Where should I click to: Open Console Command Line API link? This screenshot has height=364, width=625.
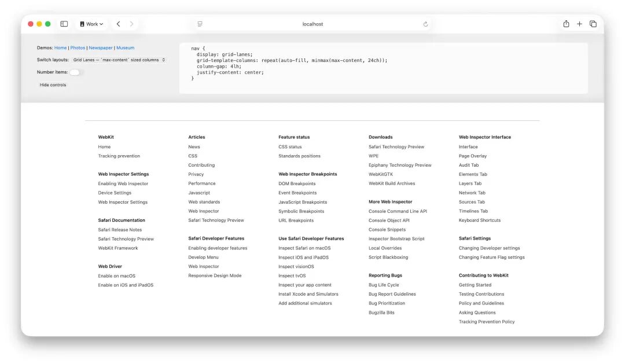(x=398, y=211)
